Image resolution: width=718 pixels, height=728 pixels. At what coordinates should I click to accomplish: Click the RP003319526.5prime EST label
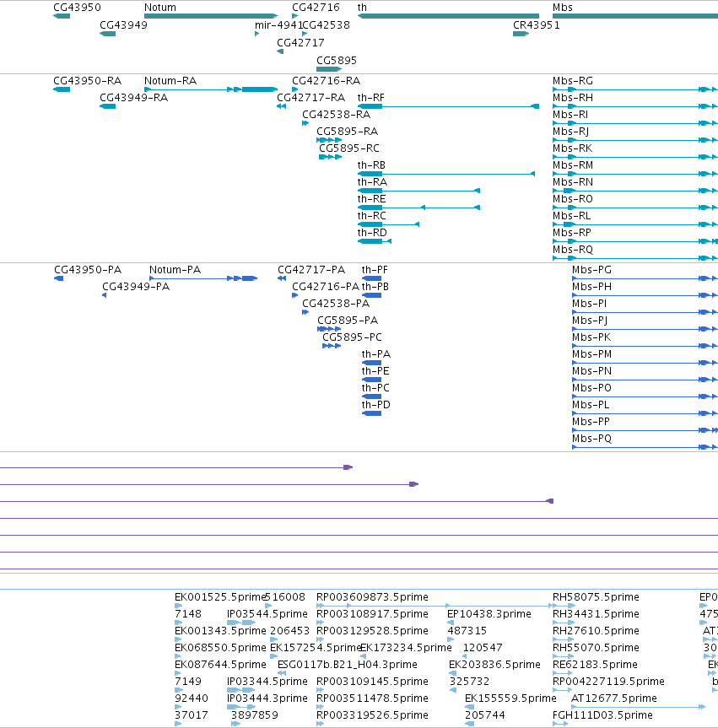372,715
